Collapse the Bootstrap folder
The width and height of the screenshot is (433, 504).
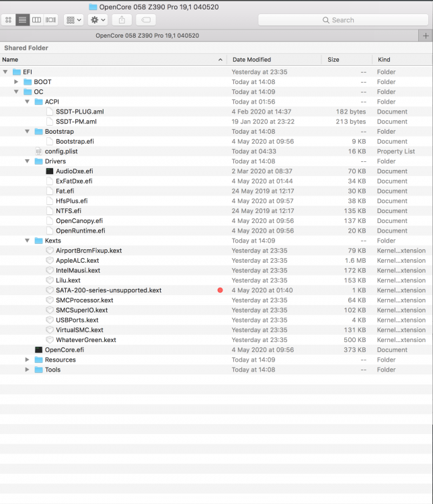(27, 132)
